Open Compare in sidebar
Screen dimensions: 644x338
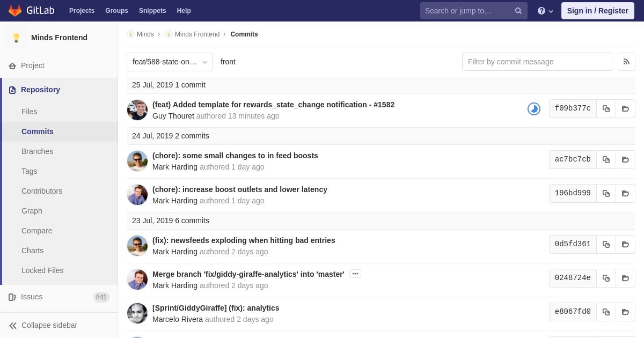click(x=37, y=231)
